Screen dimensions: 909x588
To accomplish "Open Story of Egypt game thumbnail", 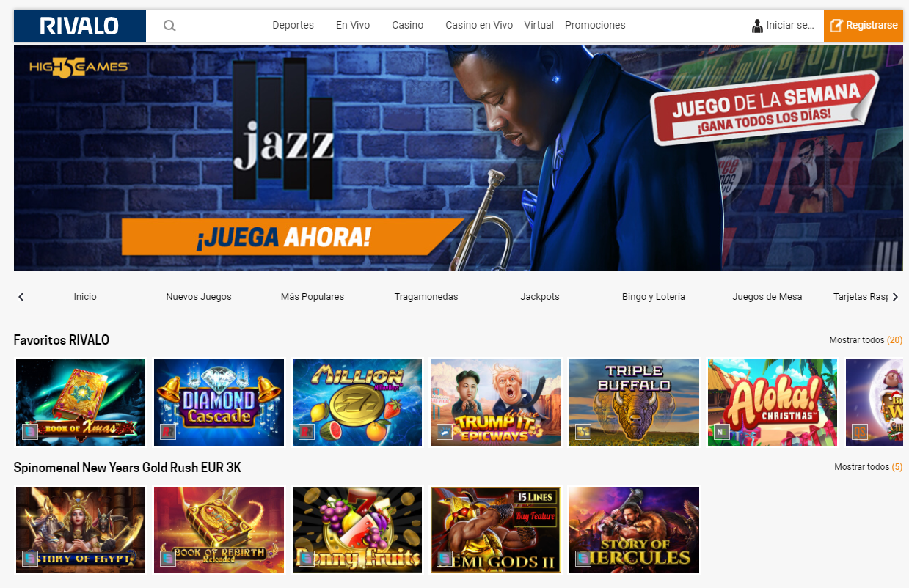I will click(x=81, y=529).
